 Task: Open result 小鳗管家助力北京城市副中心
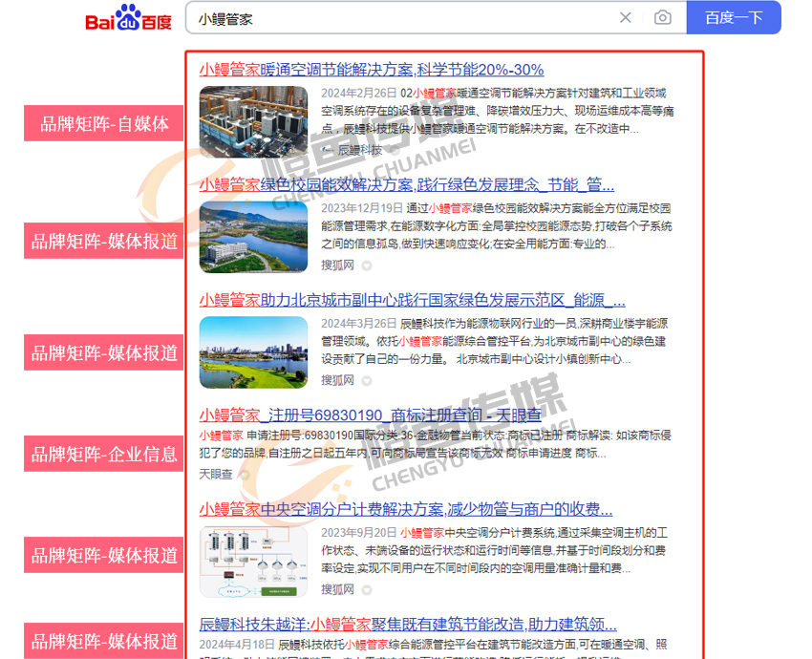click(x=413, y=300)
